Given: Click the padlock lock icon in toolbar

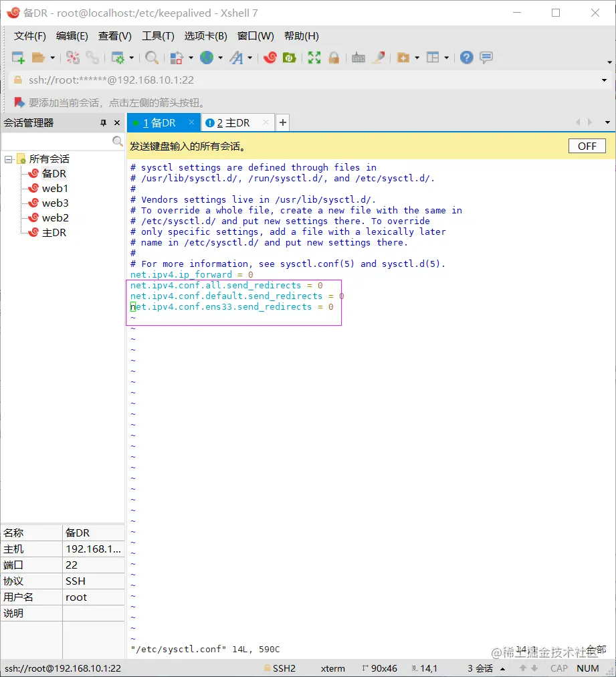Looking at the screenshot, I should pos(333,58).
